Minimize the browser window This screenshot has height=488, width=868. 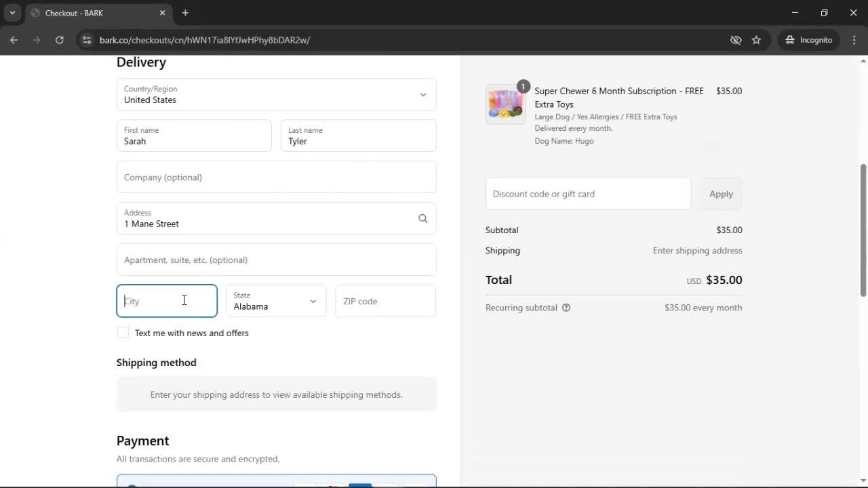click(795, 13)
